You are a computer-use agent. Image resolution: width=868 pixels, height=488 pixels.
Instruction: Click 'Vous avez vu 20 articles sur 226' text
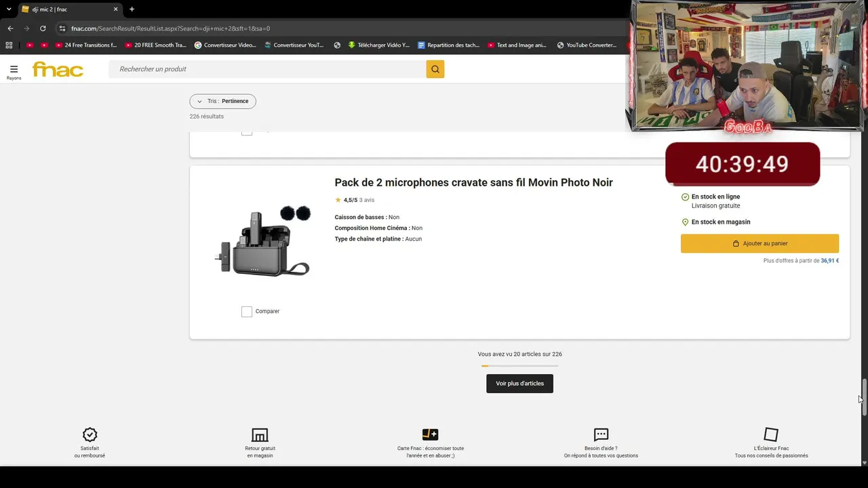tap(519, 354)
